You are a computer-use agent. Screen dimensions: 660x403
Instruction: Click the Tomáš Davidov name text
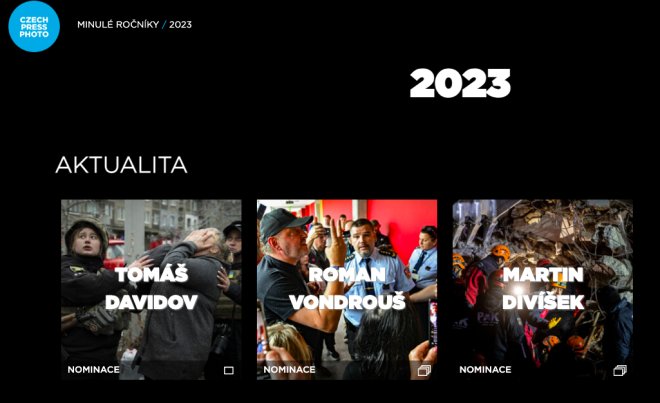coord(151,288)
